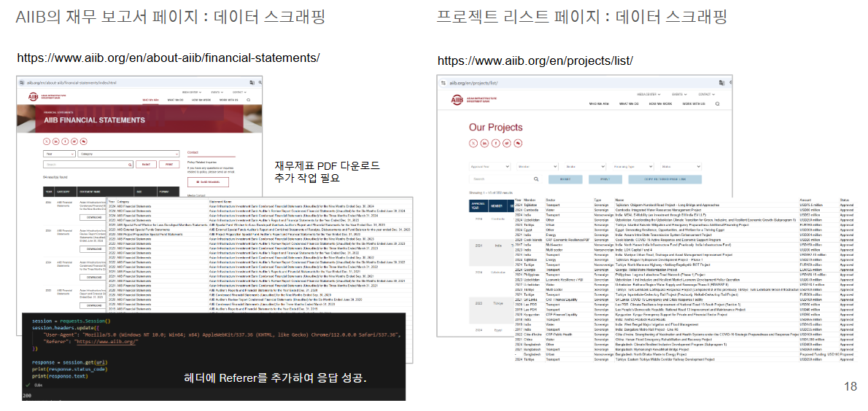
Task: Click SEND AN EMAIL button in Contact panel
Action: (208, 182)
